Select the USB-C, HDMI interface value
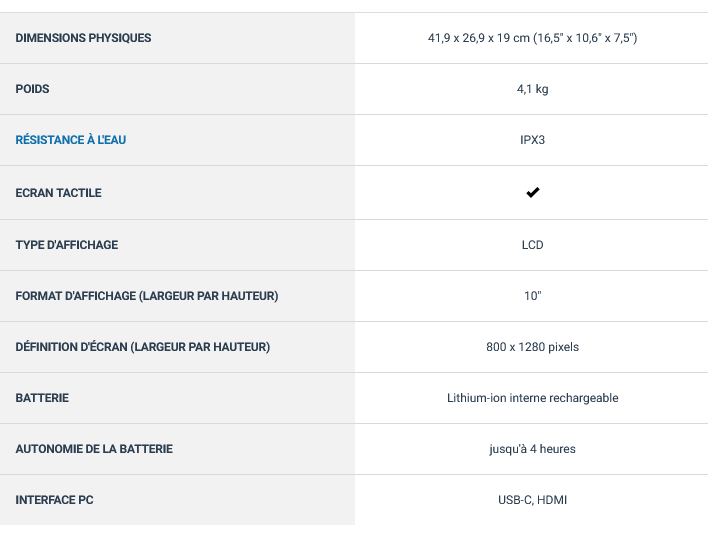The image size is (708, 536). click(532, 500)
